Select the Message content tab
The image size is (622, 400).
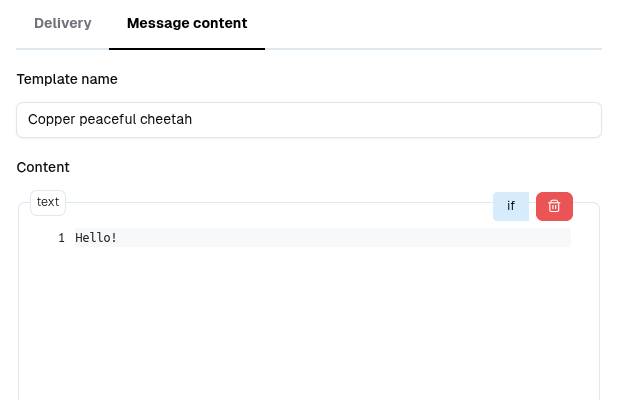click(187, 23)
